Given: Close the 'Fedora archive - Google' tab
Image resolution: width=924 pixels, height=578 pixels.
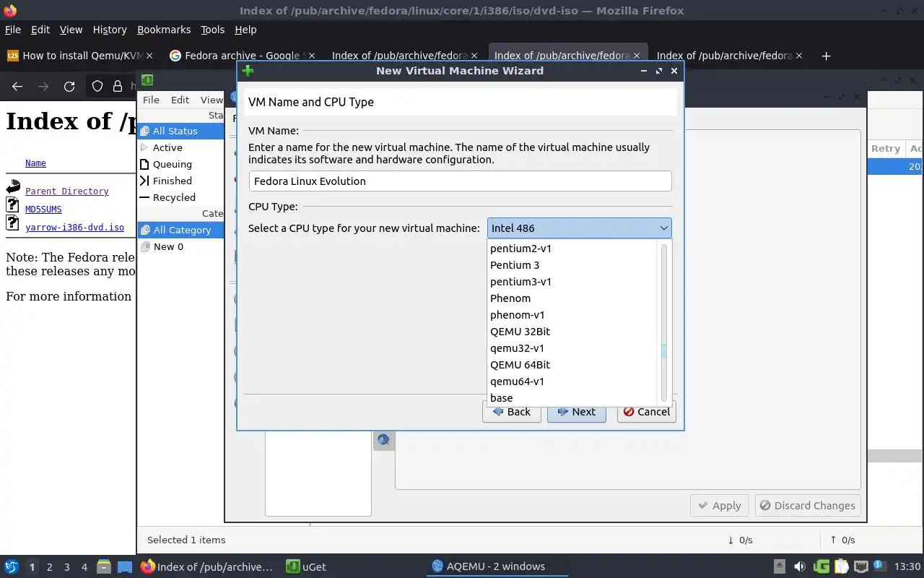Looking at the screenshot, I should [x=312, y=56].
